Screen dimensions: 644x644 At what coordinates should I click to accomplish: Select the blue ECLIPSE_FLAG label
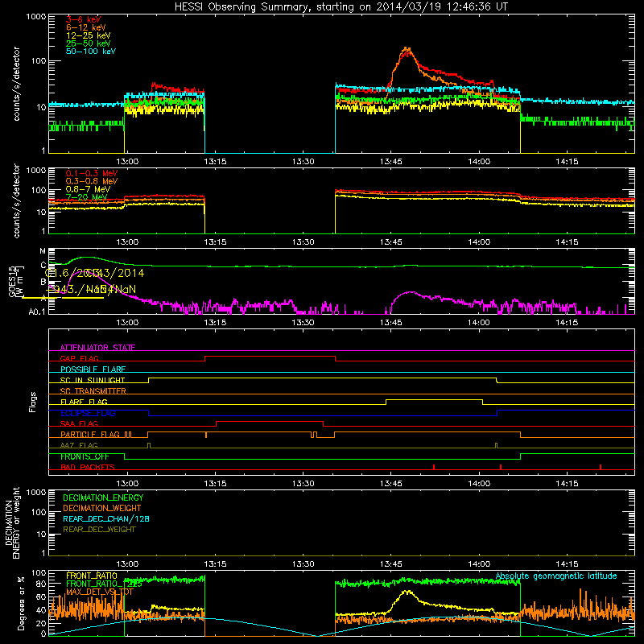click(88, 413)
